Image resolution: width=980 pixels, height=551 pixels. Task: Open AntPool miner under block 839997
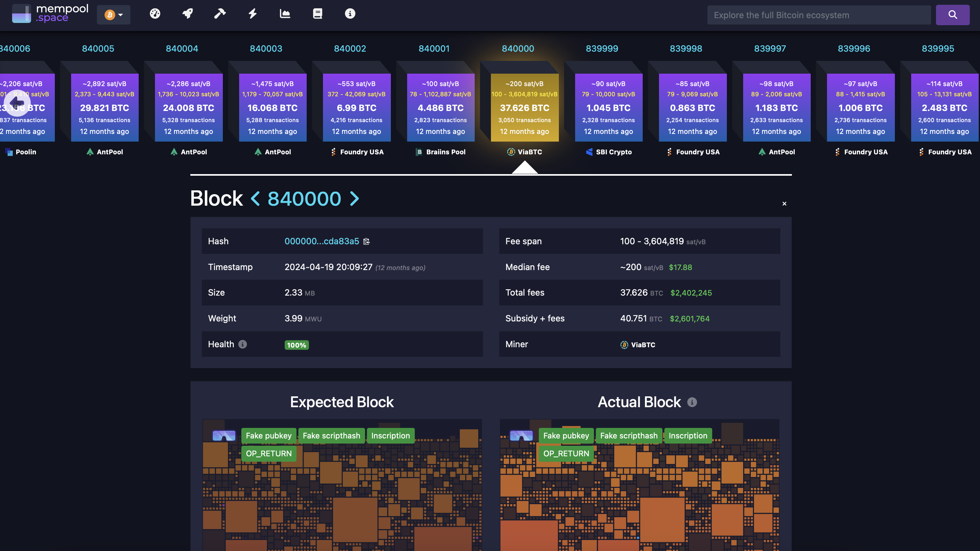[x=777, y=152]
